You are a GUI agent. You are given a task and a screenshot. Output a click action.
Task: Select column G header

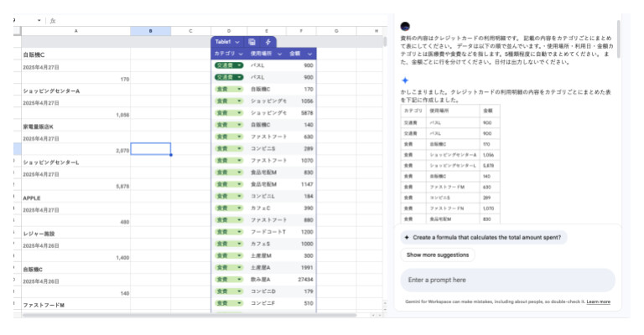point(335,32)
